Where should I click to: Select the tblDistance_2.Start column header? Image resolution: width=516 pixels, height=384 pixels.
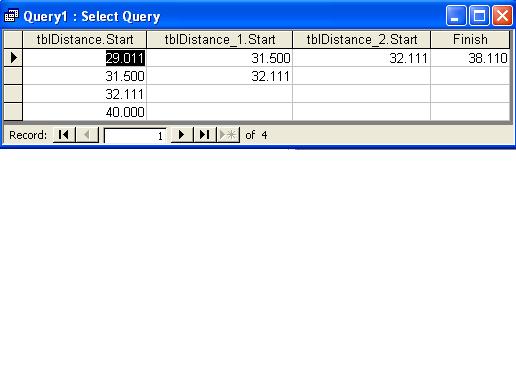362,39
